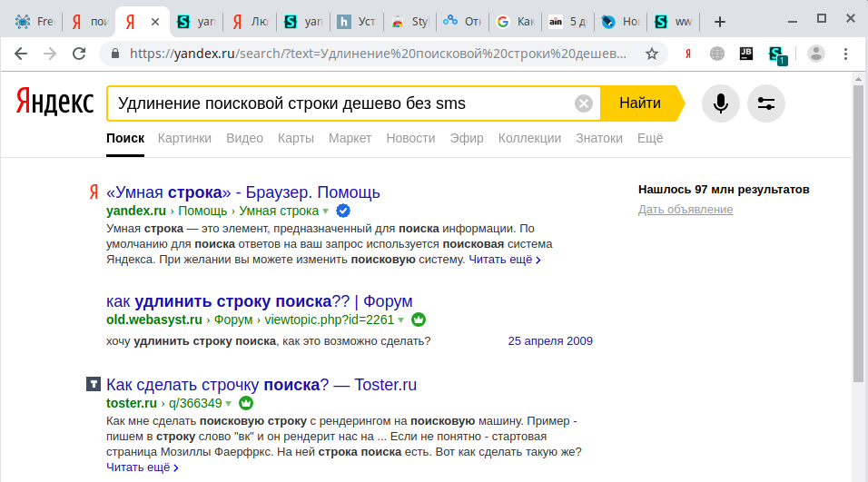Go forward in browser history

(50, 54)
